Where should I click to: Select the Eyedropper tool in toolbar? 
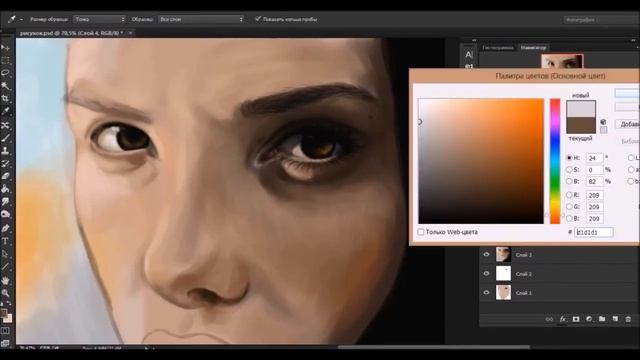pos(5,111)
